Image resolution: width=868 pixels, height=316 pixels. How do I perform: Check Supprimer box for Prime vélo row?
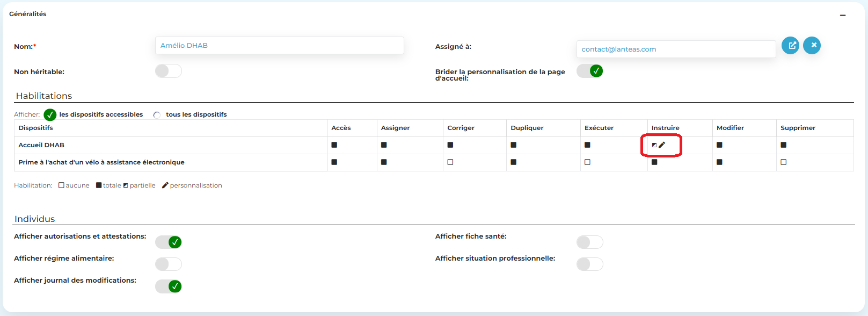(784, 162)
